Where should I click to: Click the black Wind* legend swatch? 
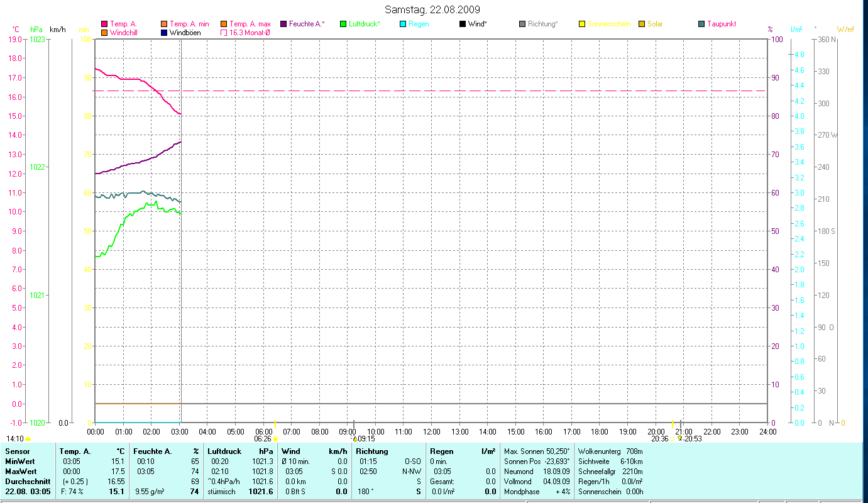tap(463, 24)
